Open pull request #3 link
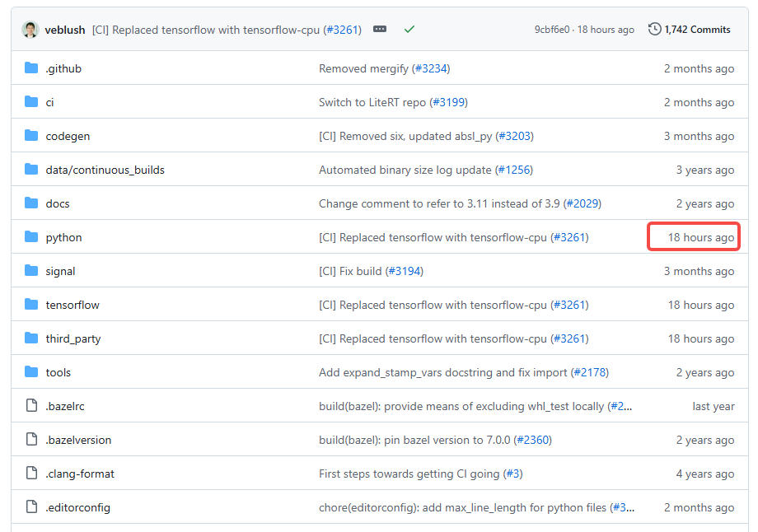Screen dimensions: 758x532 513,474
